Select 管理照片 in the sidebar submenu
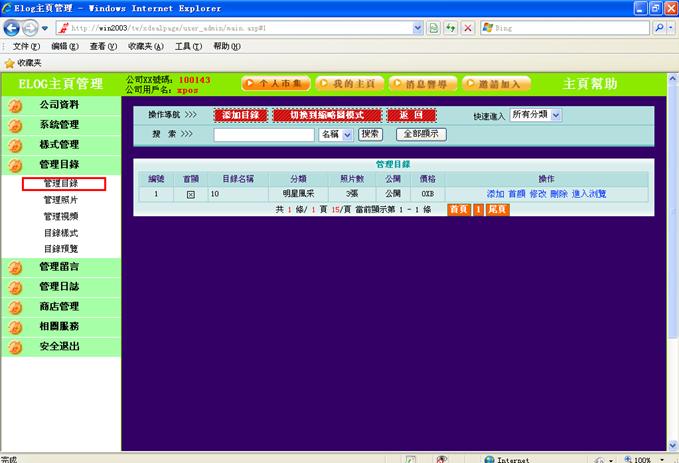 [60, 200]
